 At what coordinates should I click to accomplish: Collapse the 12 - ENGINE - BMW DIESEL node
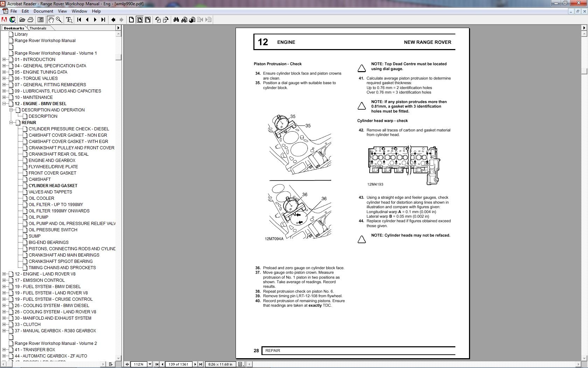4,104
